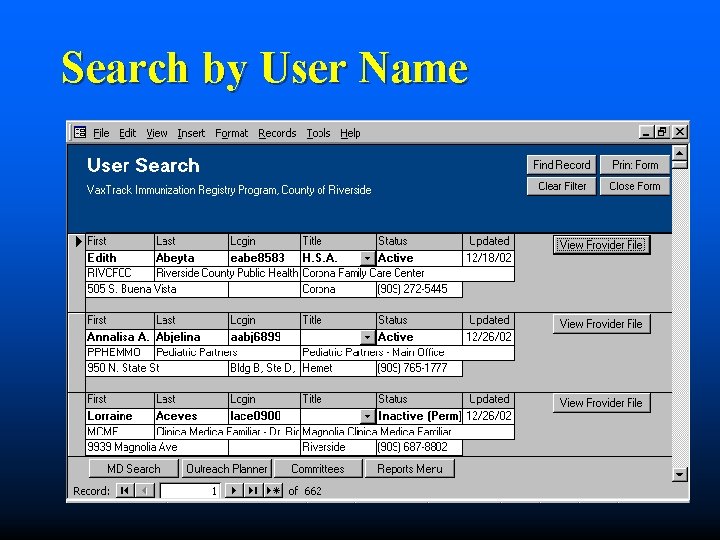Click Corona Family Care Center field
Viewport: 720px width, 540px height.
(x=407, y=274)
